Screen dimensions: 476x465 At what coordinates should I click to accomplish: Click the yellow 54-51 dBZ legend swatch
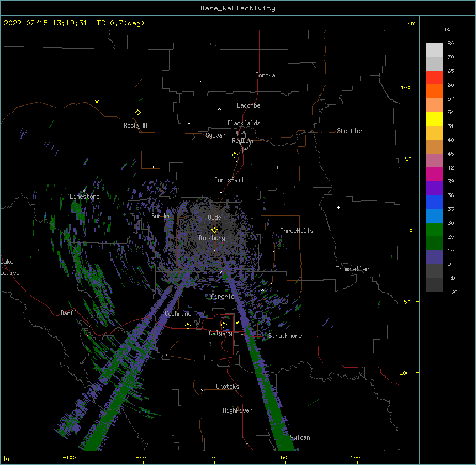(434, 119)
